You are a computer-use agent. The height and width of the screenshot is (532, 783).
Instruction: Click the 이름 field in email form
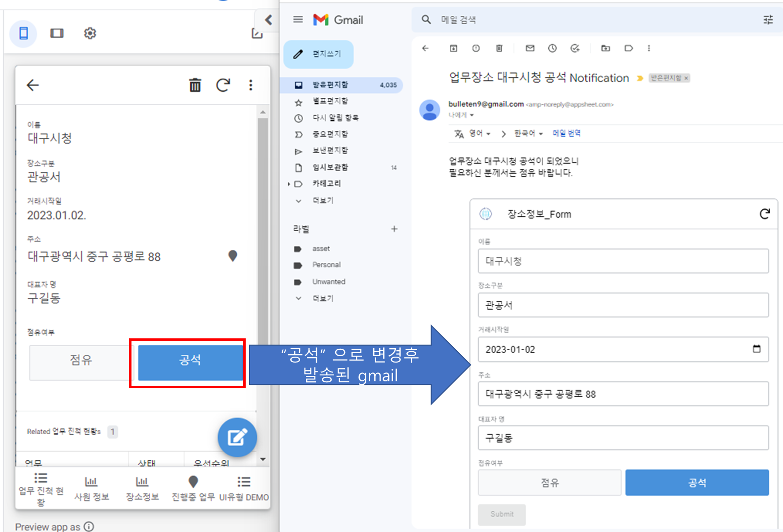pos(623,261)
